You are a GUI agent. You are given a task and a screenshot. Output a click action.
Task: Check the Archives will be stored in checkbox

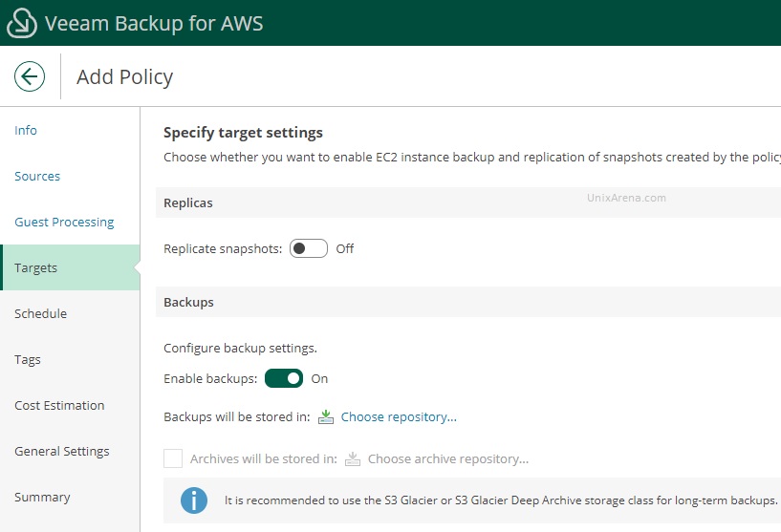173,458
